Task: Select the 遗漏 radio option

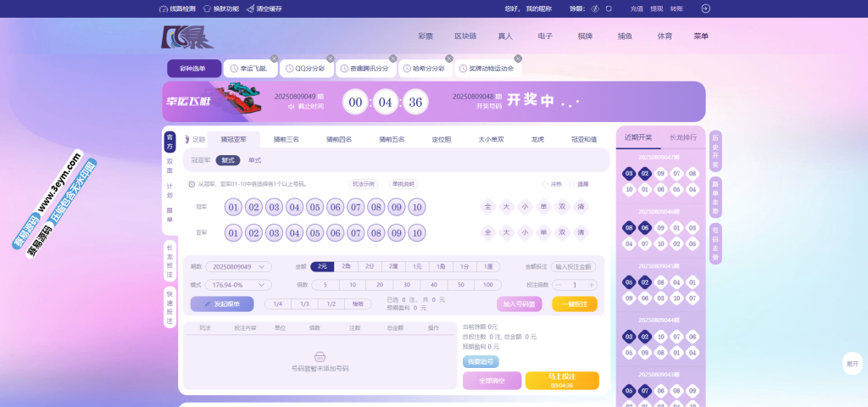Action: pyautogui.click(x=571, y=184)
